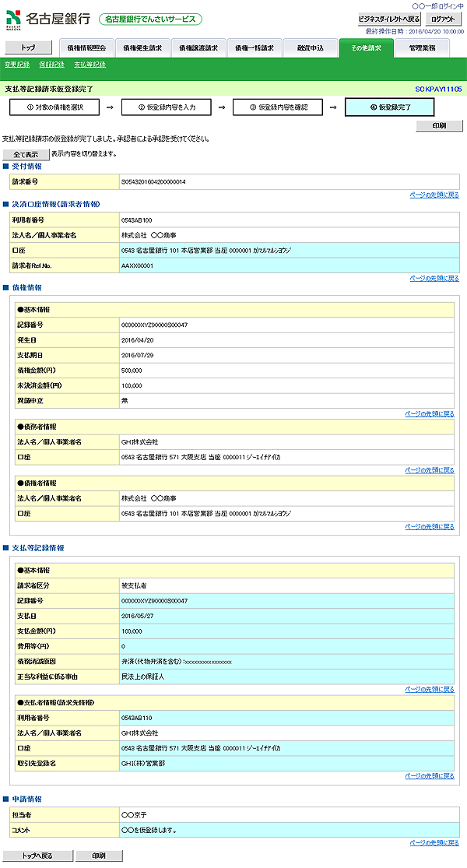
Task: Click step ② 仮登録内容を入力
Action: tap(166, 107)
